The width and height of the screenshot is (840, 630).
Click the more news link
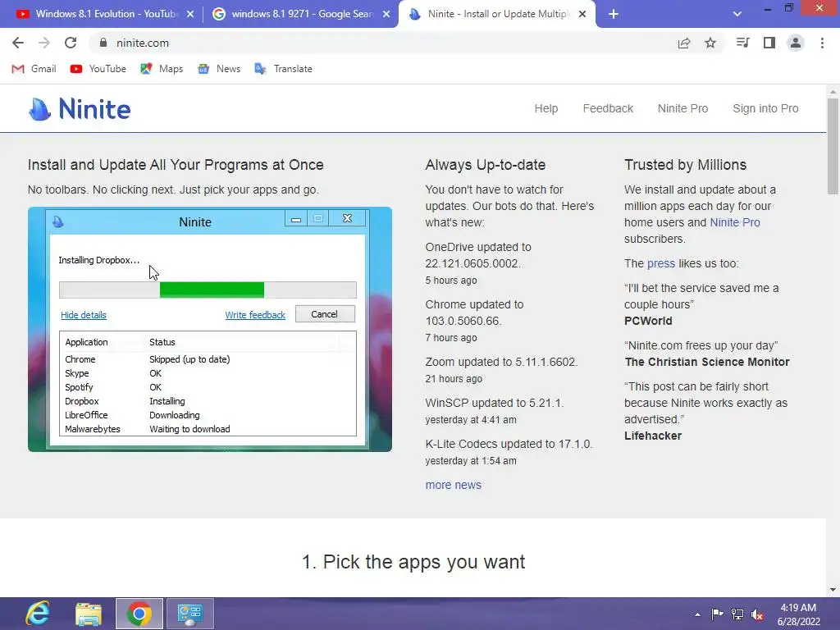tap(453, 485)
